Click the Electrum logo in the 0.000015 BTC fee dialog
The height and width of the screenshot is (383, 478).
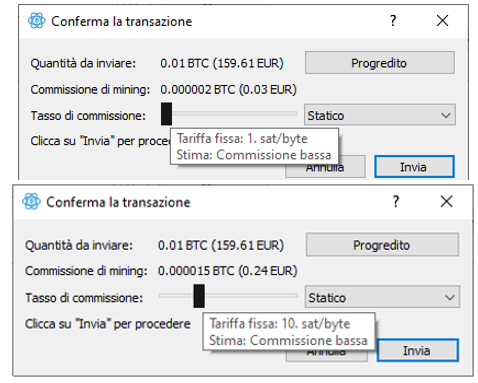(31, 201)
